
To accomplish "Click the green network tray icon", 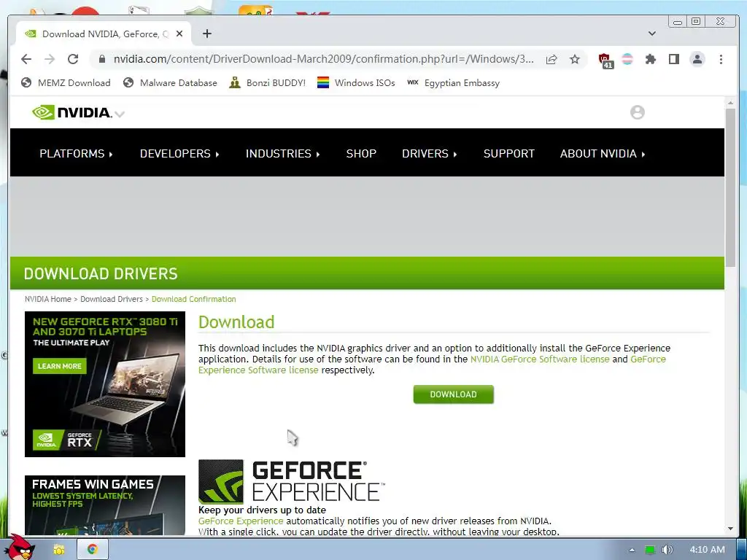I will click(650, 550).
